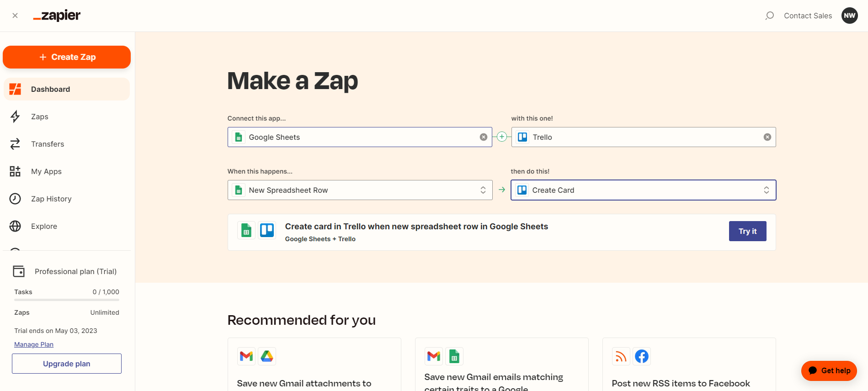Open Save new Gmail emails matching card
The image size is (868, 391).
[502, 365]
